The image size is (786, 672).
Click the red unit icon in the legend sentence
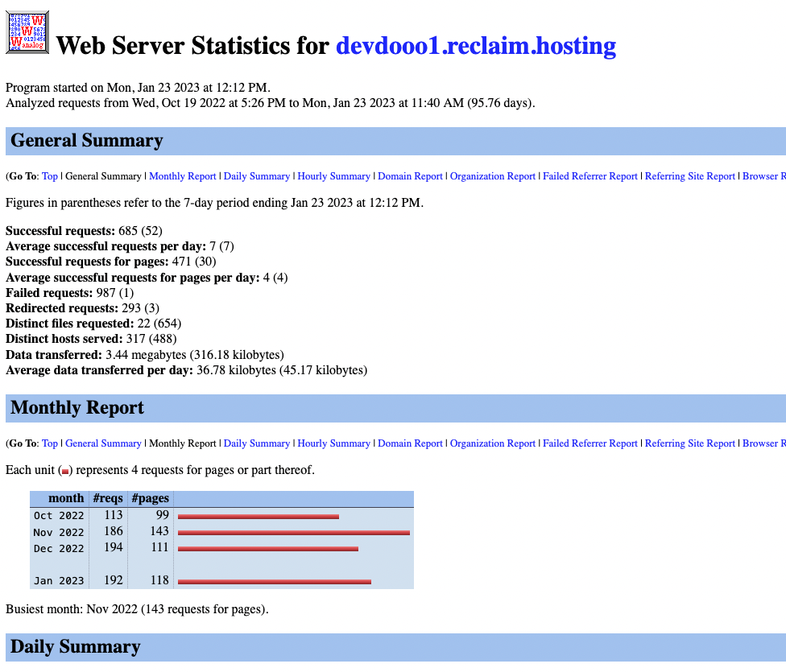[65, 472]
